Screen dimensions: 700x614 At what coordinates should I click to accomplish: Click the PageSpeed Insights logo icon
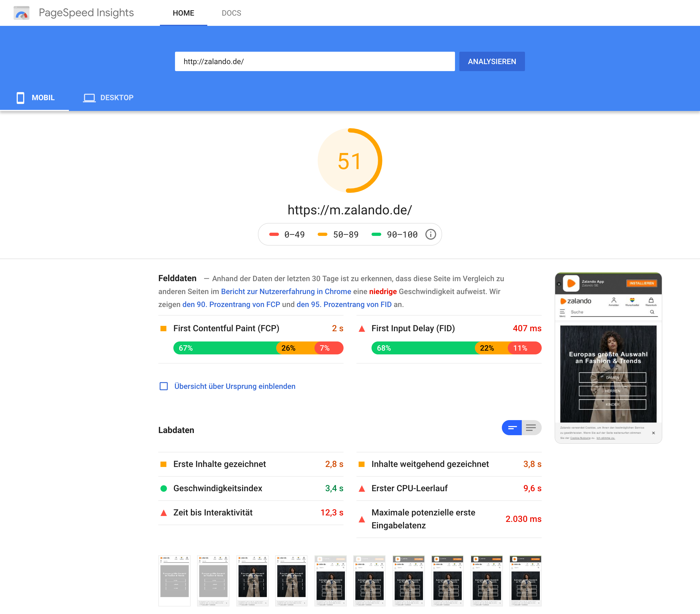pos(21,13)
